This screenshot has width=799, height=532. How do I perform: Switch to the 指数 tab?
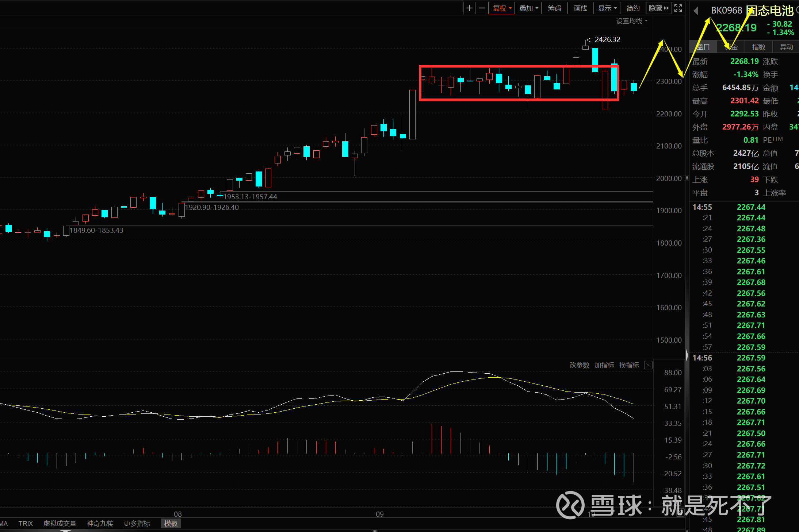(758, 47)
